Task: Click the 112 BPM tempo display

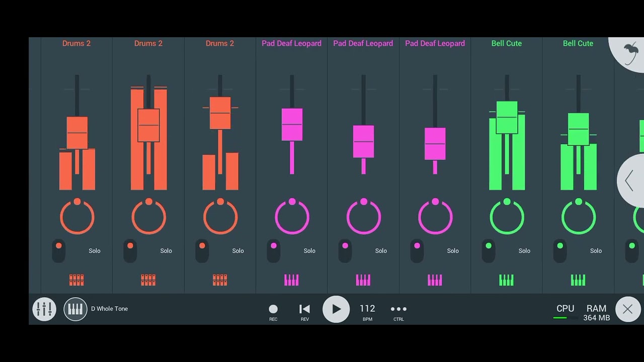Action: (x=367, y=312)
